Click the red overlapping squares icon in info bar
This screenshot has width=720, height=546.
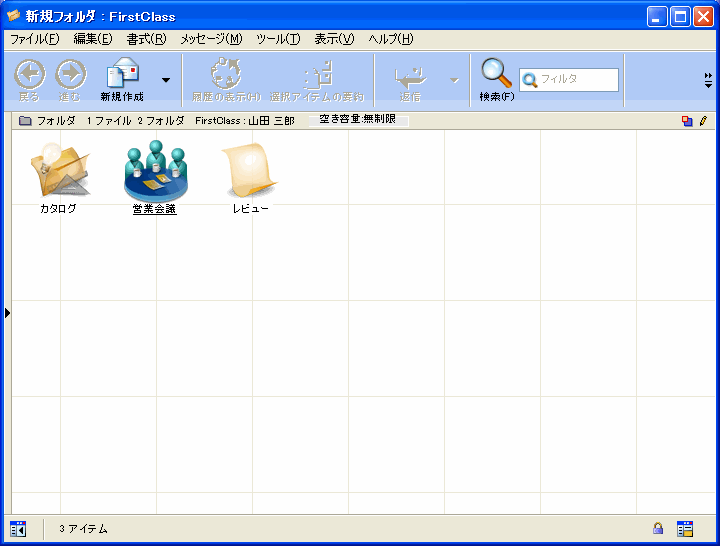pyautogui.click(x=687, y=121)
